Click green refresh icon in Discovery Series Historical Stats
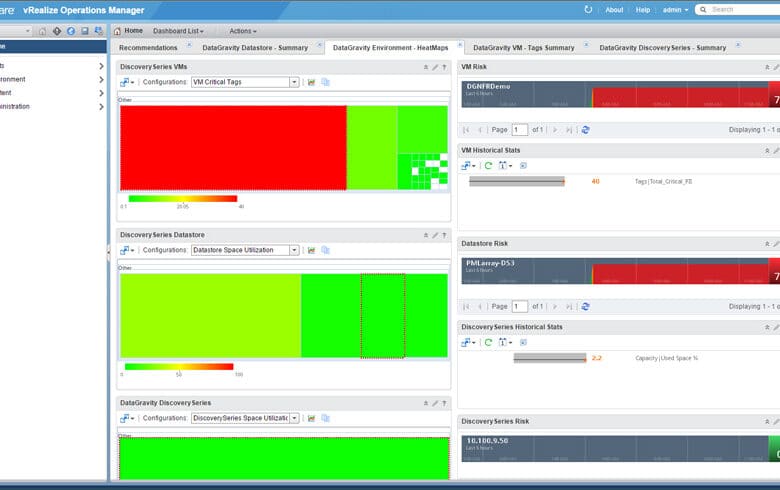This screenshot has width=780, height=490. coord(488,343)
